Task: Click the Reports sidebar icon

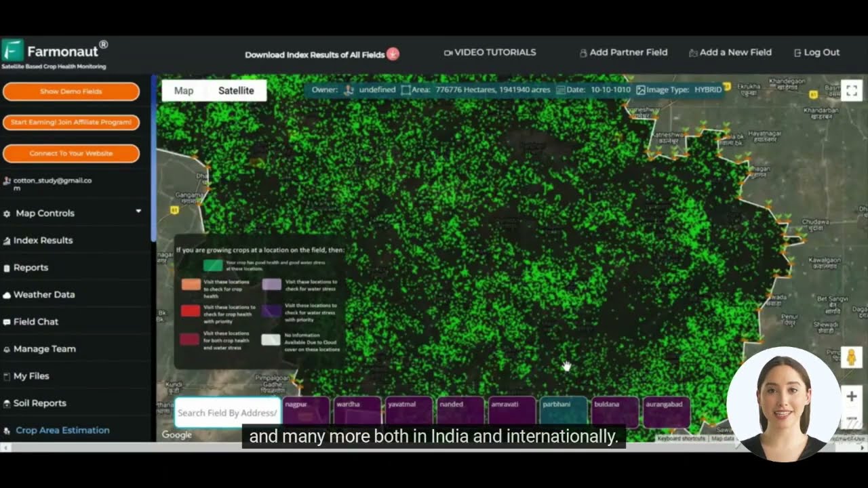Action: click(x=7, y=268)
